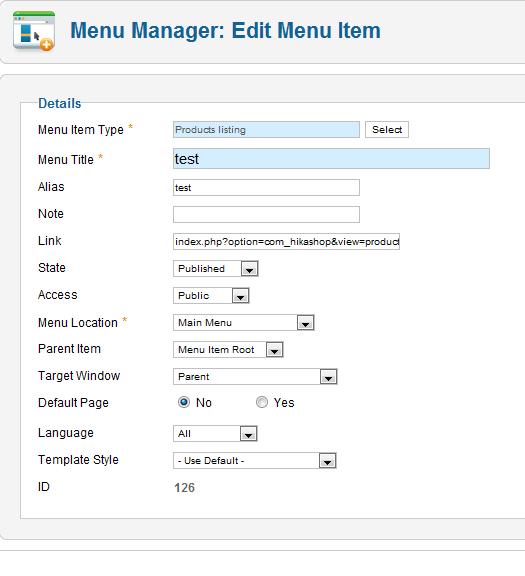
Task: Click the Select button for menu type
Action: pyautogui.click(x=386, y=130)
